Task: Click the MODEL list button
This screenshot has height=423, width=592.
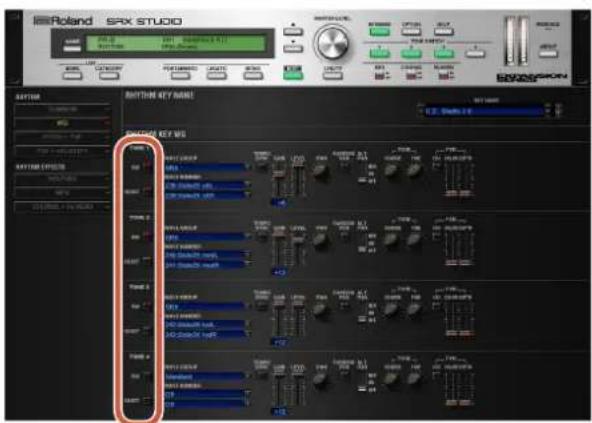Action: pos(72,76)
